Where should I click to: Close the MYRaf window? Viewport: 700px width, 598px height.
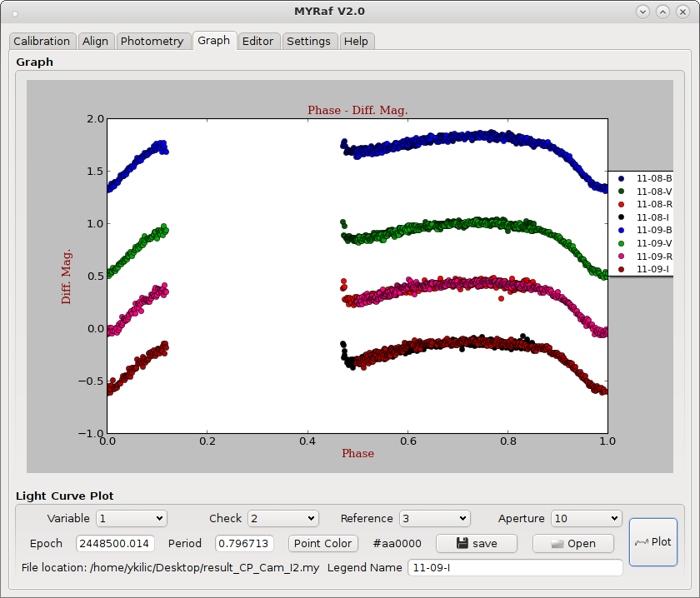[682, 12]
